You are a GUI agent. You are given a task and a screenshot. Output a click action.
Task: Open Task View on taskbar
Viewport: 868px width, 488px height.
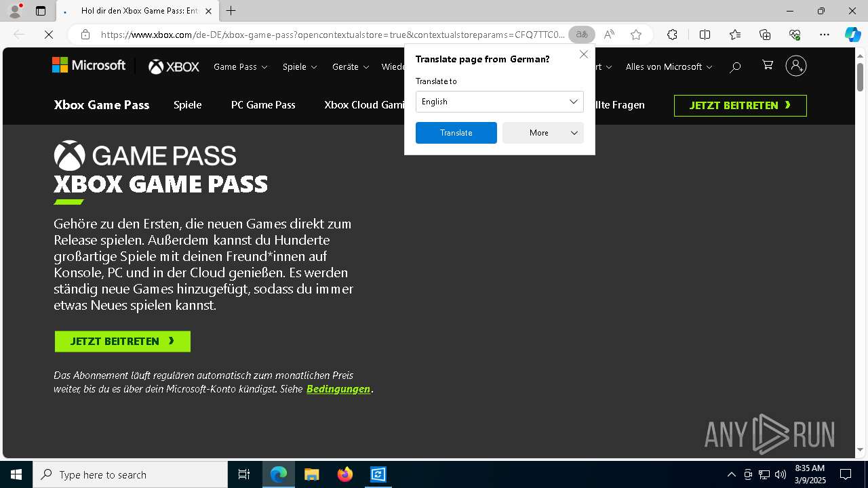244,474
